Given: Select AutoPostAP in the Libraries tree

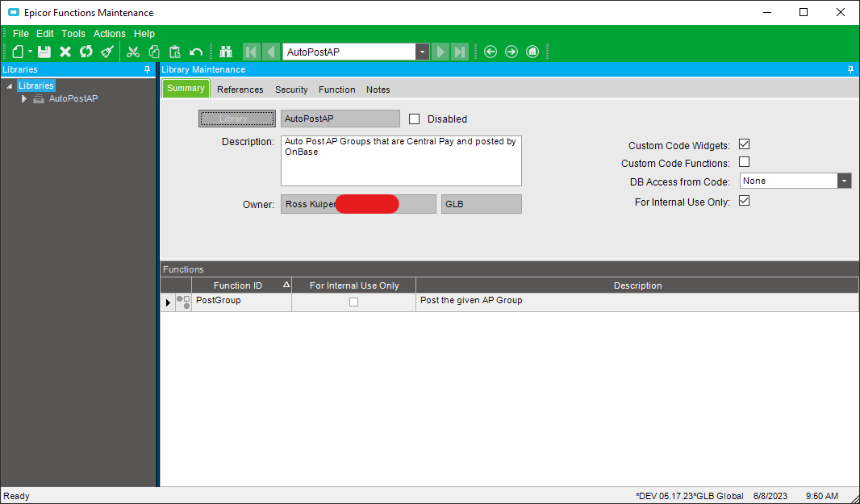Looking at the screenshot, I should pos(73,98).
